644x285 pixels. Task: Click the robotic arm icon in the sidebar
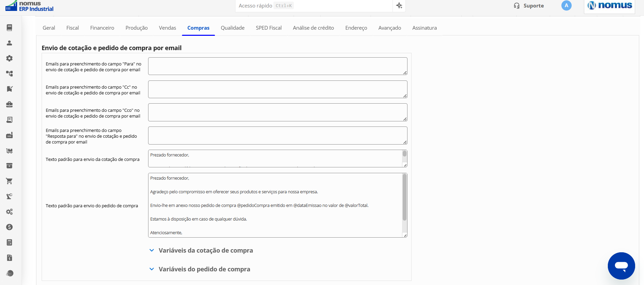(10, 196)
